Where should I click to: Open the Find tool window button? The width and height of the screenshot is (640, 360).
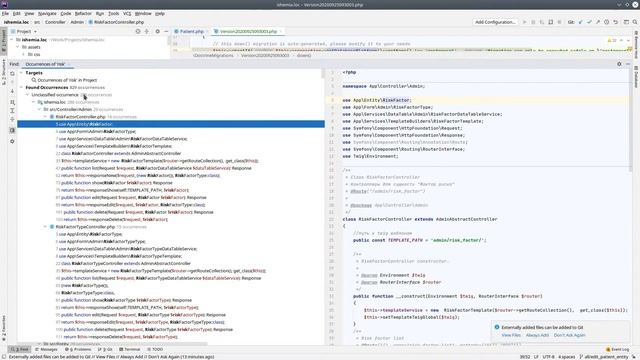pyautogui.click(x=20, y=349)
